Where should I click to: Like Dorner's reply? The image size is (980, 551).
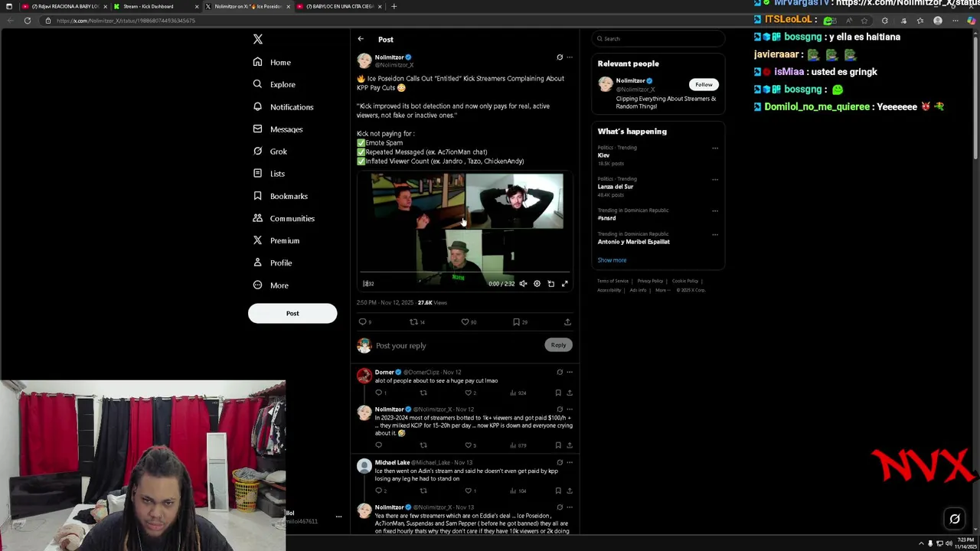470,393
